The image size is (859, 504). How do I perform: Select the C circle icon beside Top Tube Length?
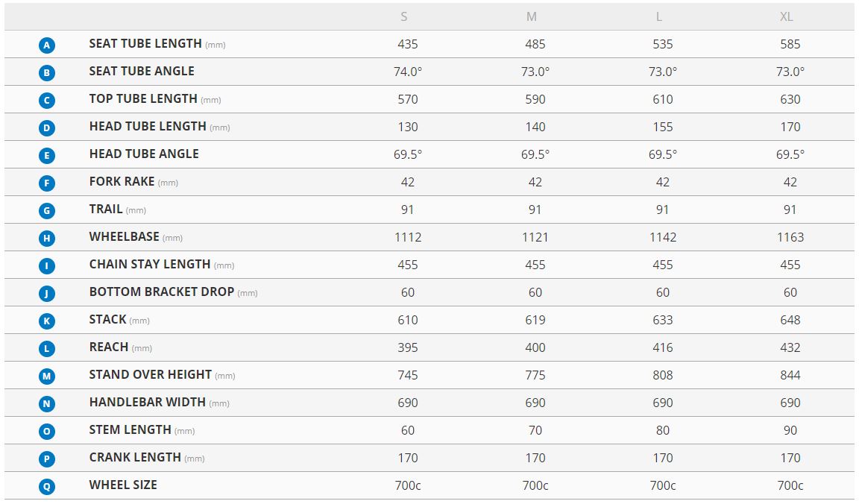coord(47,101)
